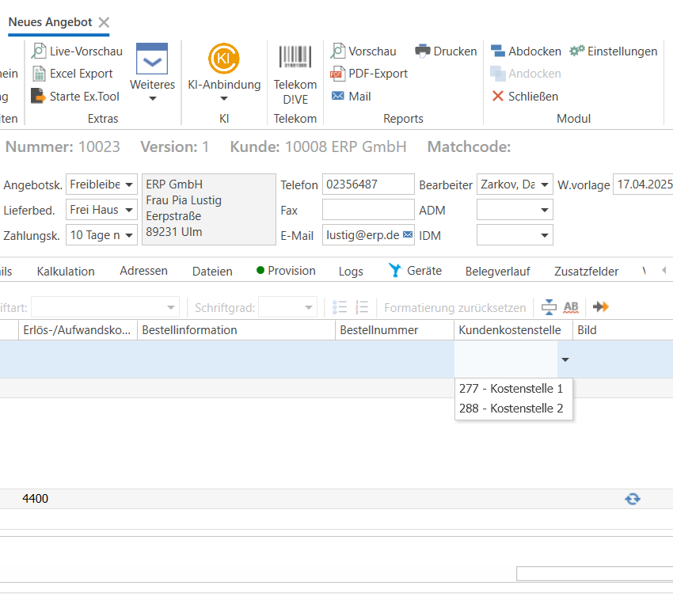
Task: Select 277 - Kostenstelle 1 option
Action: [x=511, y=389]
